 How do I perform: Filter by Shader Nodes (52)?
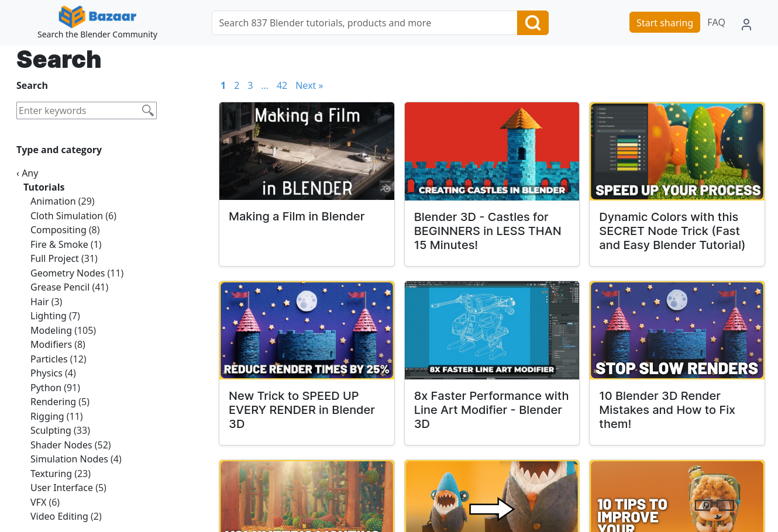pyautogui.click(x=71, y=445)
